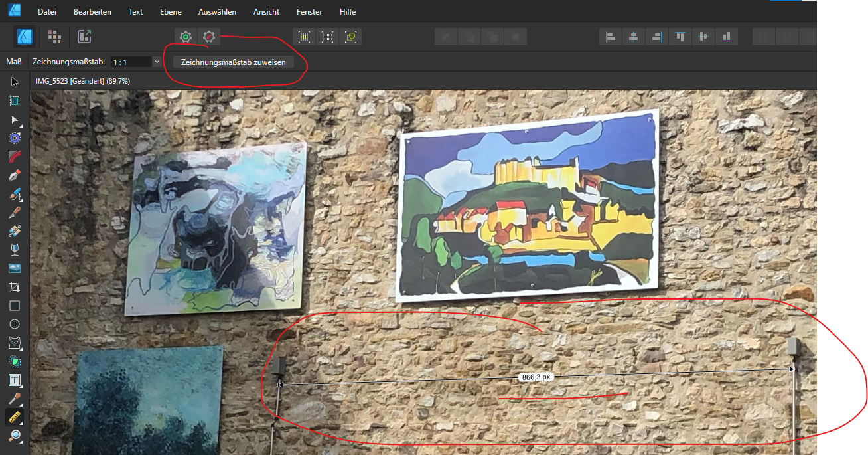This screenshot has height=455, width=868.
Task: Click the Artboard tool icon
Action: pyautogui.click(x=15, y=101)
